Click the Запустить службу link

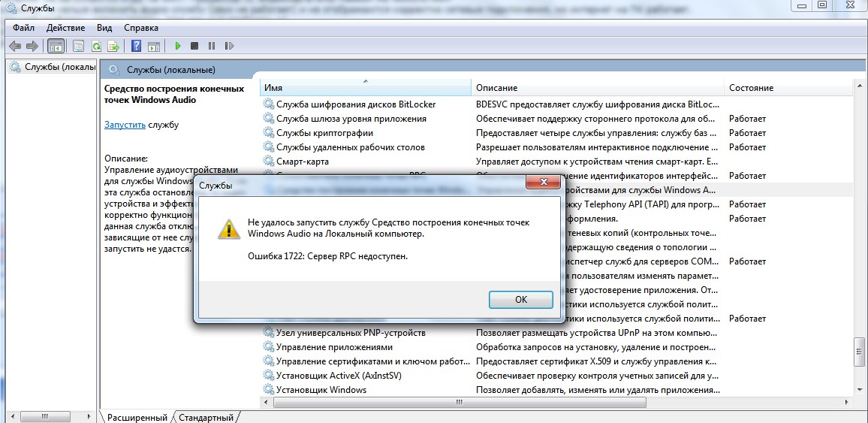point(125,125)
